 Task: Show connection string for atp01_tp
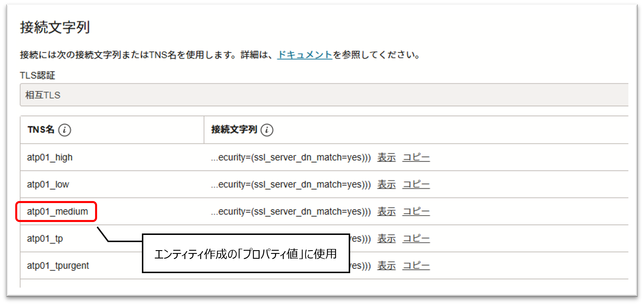tap(386, 238)
